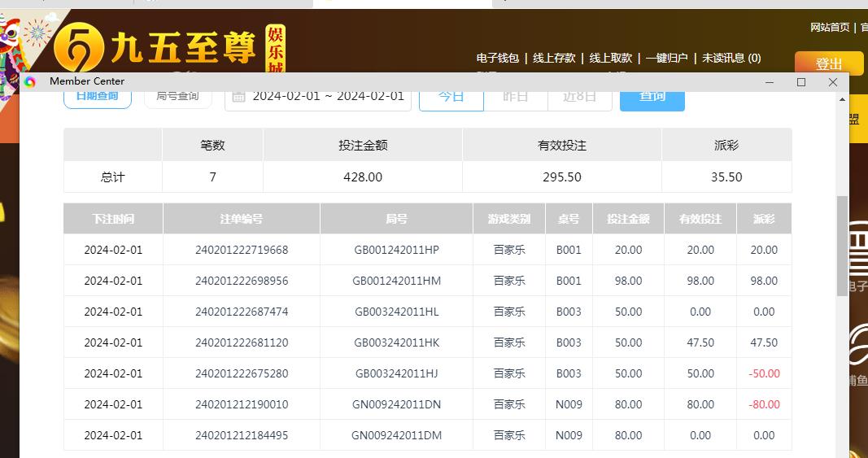This screenshot has width=868, height=458.
Task: Click the Member Center window browser icon
Action: (30, 81)
